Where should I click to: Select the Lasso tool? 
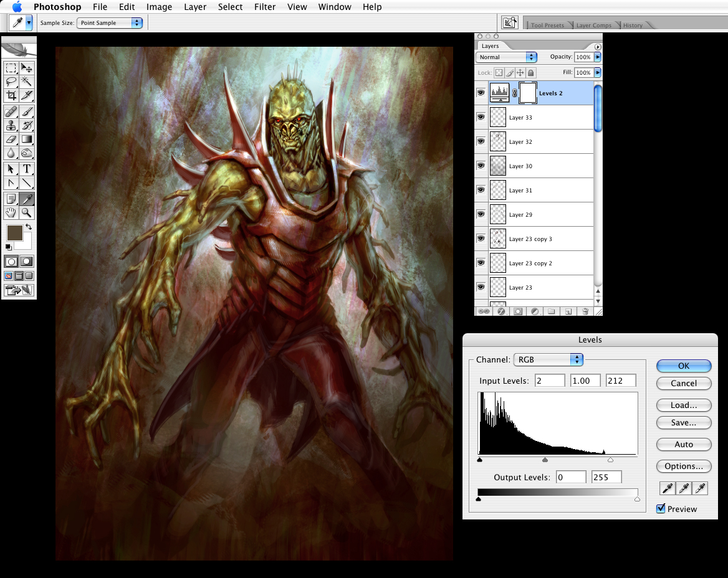coord(11,82)
